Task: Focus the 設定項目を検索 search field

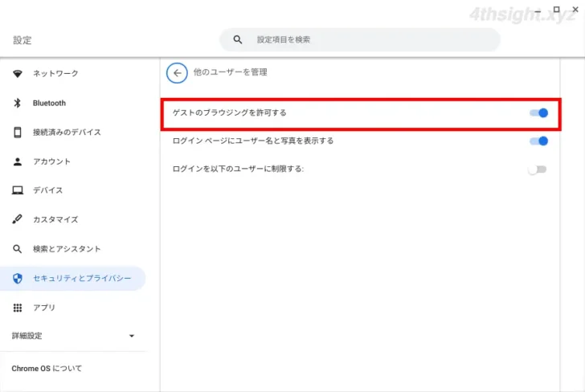Action: [x=360, y=39]
